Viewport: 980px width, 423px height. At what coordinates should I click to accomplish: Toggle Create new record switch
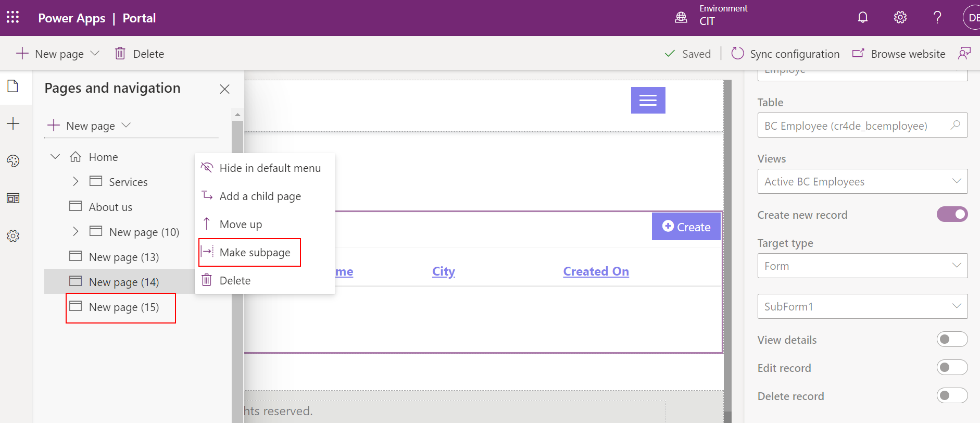tap(952, 214)
